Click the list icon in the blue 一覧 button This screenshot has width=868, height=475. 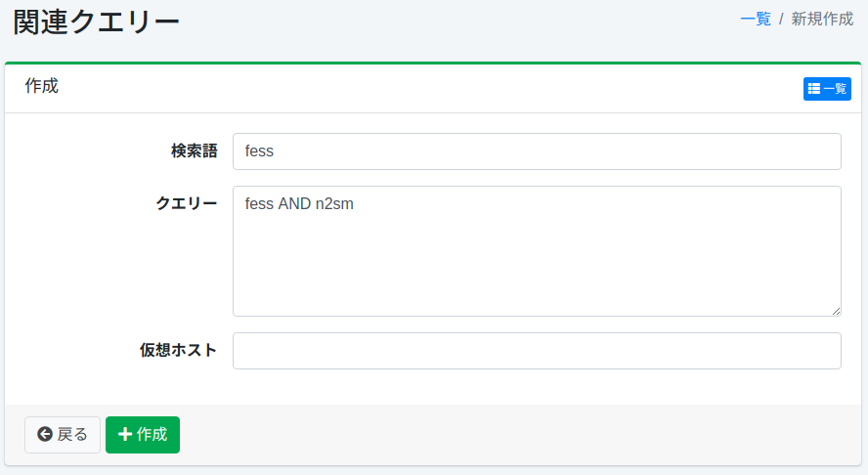(814, 89)
